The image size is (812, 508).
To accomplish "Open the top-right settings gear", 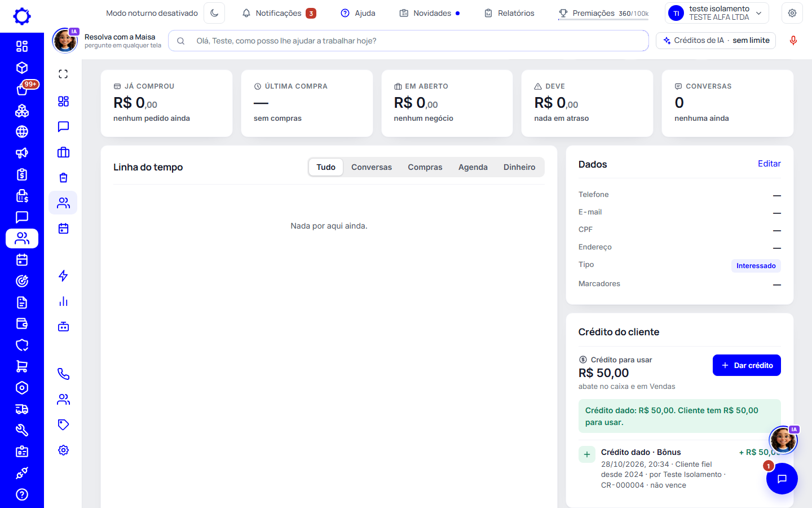I will click(792, 13).
